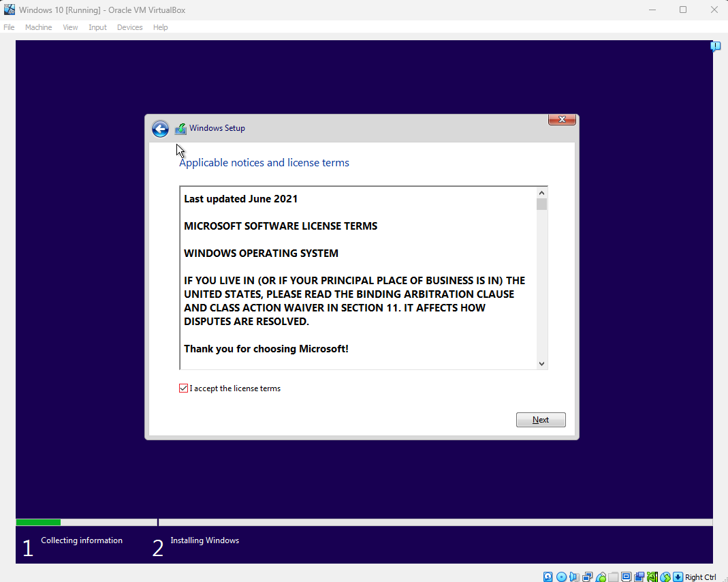Click the 'Last updated June 2021' text
The width and height of the screenshot is (728, 582).
click(x=240, y=199)
